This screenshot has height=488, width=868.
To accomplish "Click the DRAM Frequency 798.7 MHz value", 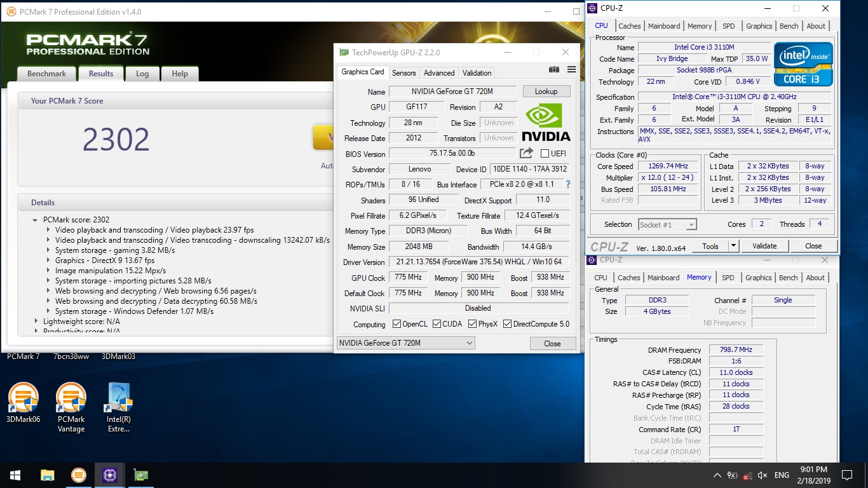I will click(x=736, y=350).
